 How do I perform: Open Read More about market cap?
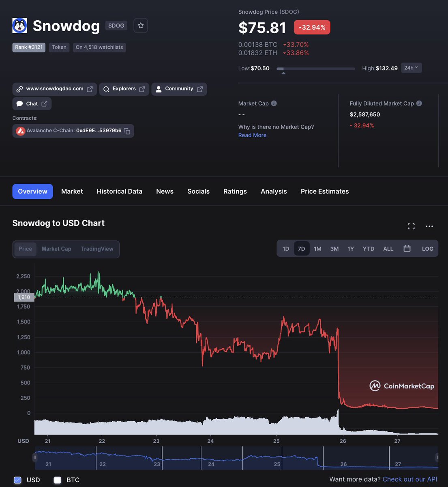(x=252, y=135)
